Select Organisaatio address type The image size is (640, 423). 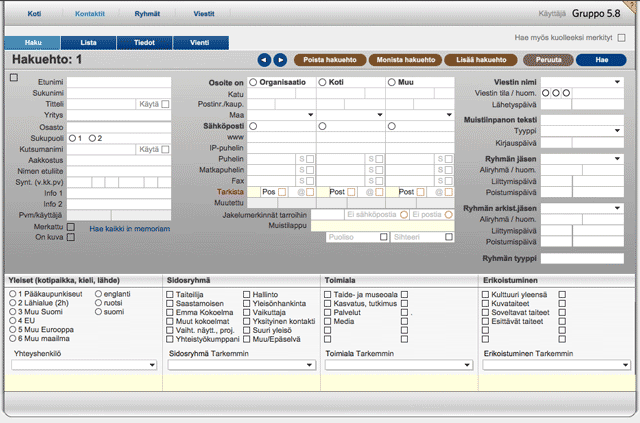click(x=253, y=82)
